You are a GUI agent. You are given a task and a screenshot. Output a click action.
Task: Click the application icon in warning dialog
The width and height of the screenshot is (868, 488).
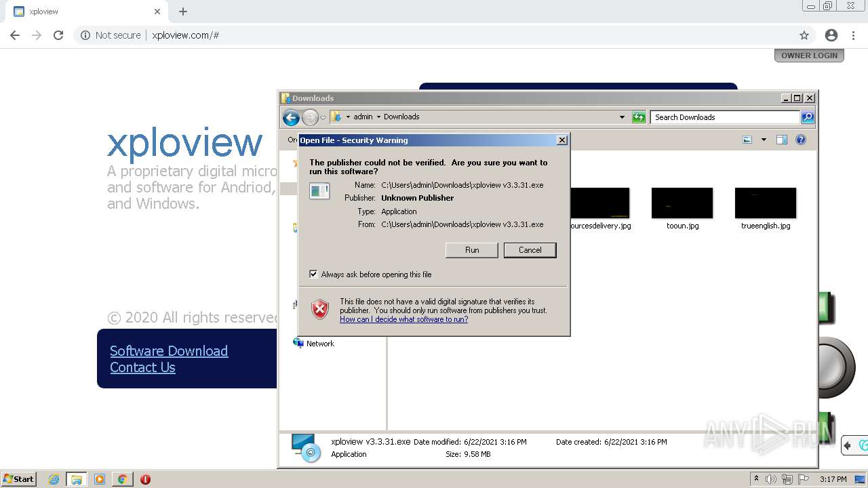(319, 191)
